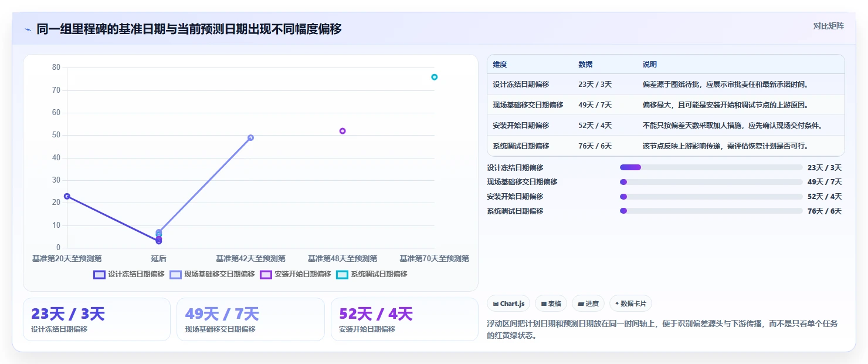
Task: Click the 进度 tag
Action: point(588,304)
